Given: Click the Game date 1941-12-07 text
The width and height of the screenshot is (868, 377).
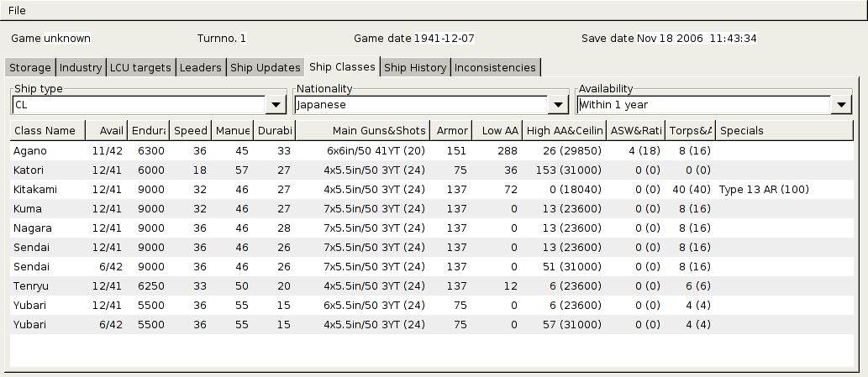Looking at the screenshot, I should click(x=414, y=38).
